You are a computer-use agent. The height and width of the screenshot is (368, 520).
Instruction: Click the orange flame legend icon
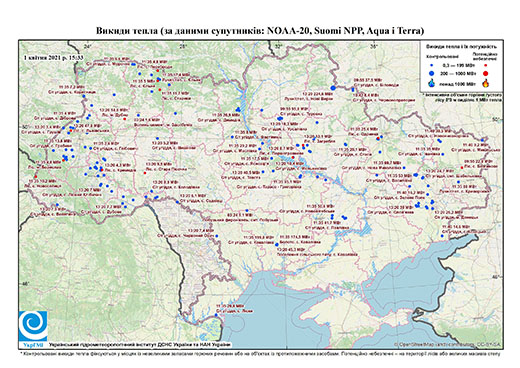(x=486, y=83)
